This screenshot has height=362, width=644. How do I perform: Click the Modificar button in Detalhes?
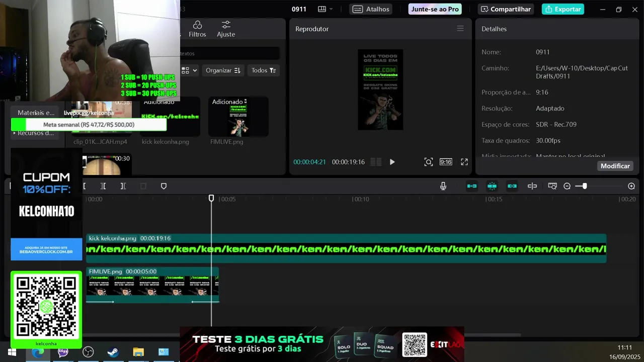[615, 166]
